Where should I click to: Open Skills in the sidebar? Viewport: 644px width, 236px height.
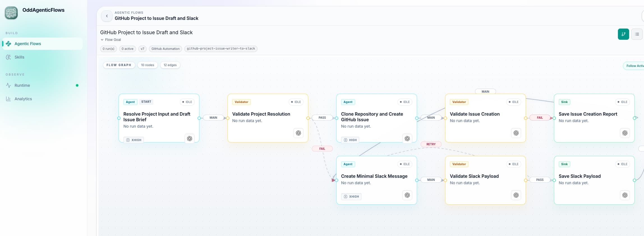tap(43, 57)
